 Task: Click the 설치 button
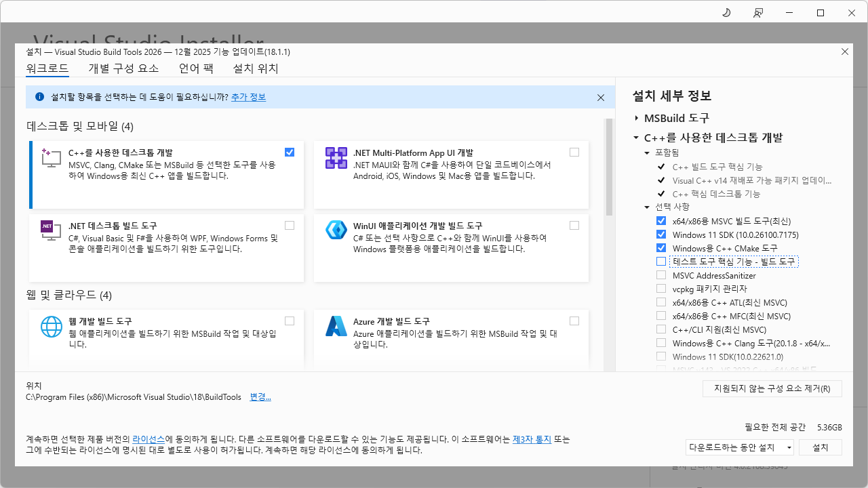(821, 447)
